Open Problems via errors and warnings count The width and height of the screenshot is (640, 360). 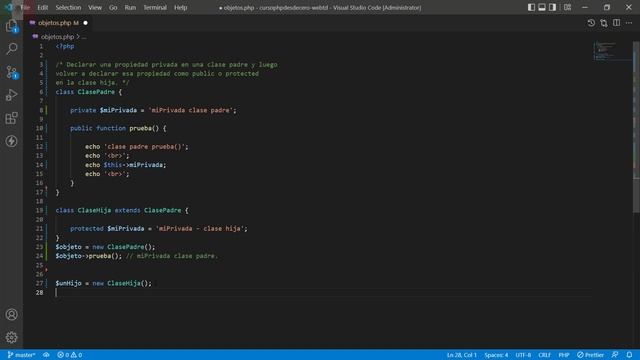pyautogui.click(x=70, y=355)
